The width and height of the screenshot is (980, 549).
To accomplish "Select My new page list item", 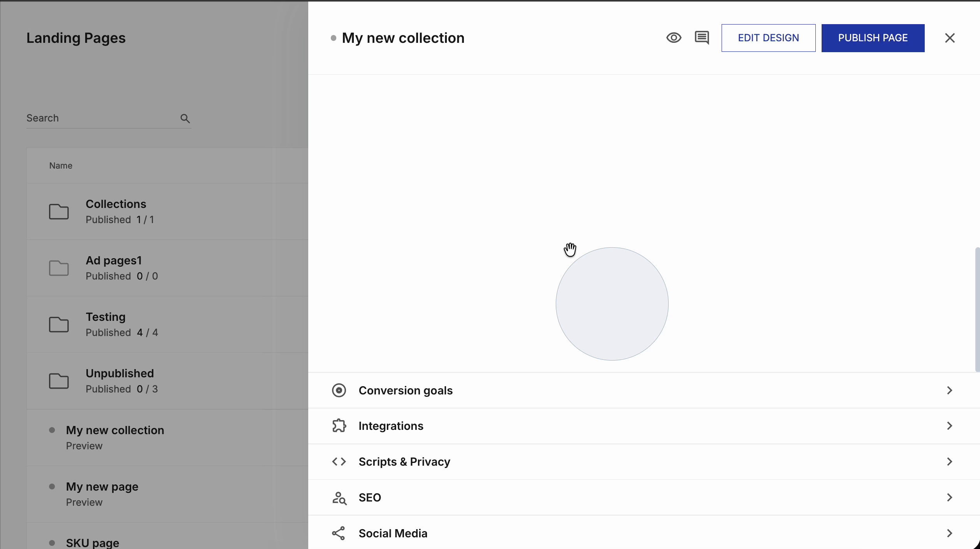I will click(x=102, y=487).
